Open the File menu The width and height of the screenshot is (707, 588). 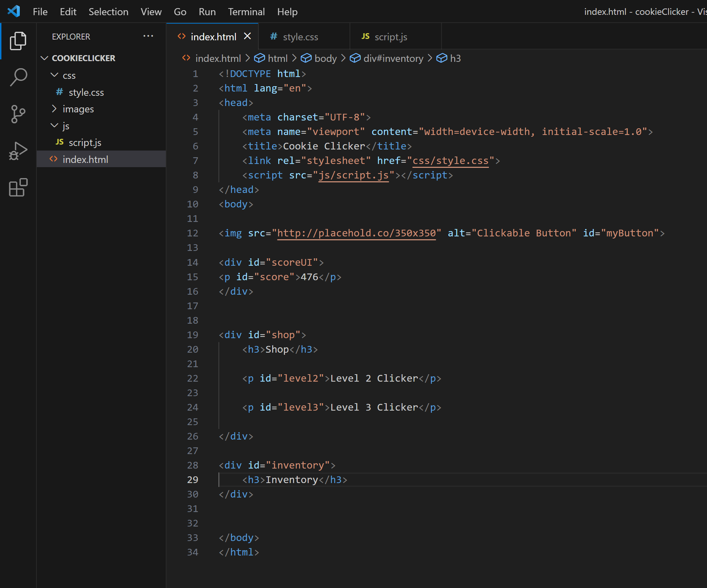[x=40, y=12]
